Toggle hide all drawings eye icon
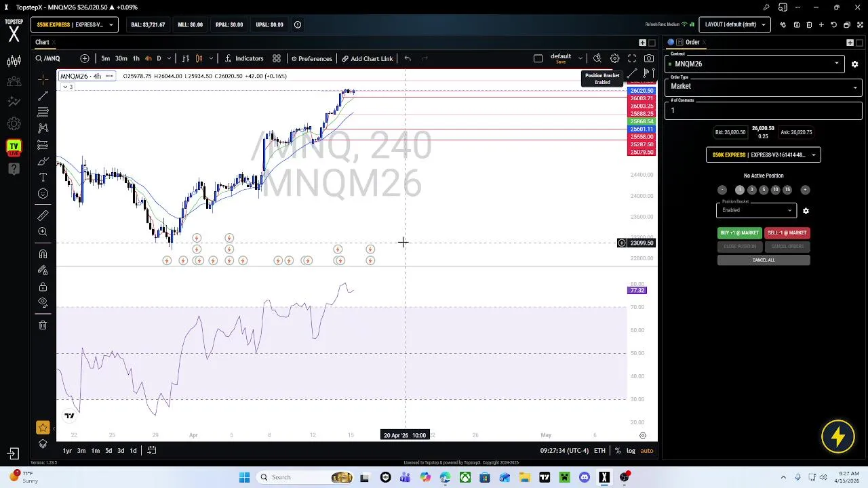Viewport: 868px width, 488px height. click(43, 302)
